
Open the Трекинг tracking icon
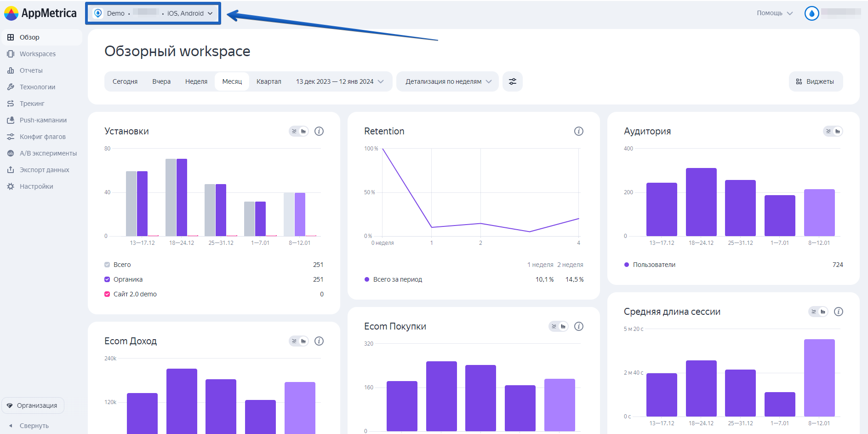(11, 104)
